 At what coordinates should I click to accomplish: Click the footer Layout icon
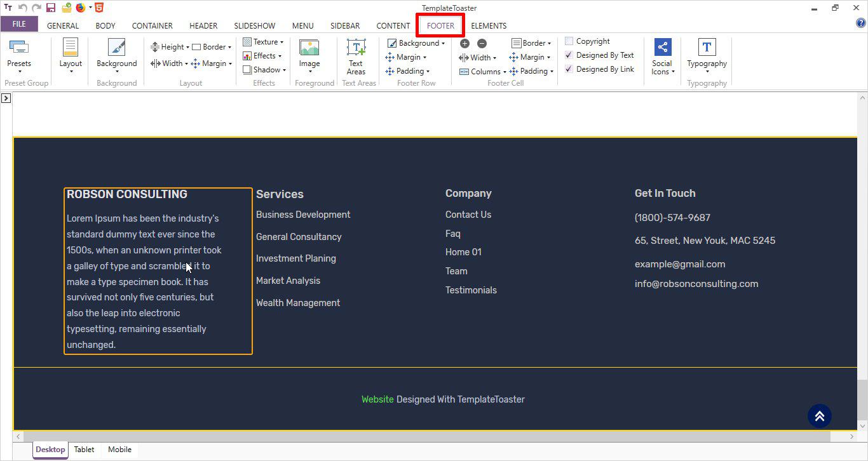[71, 48]
